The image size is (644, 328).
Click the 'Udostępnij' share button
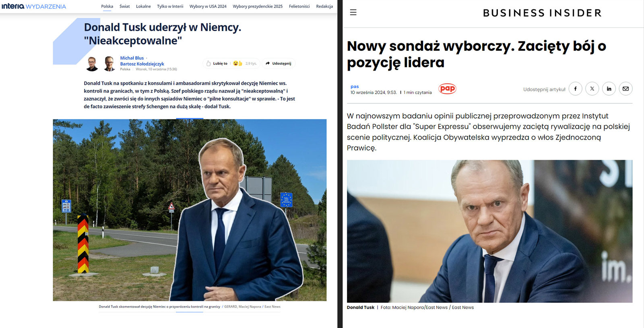click(278, 64)
